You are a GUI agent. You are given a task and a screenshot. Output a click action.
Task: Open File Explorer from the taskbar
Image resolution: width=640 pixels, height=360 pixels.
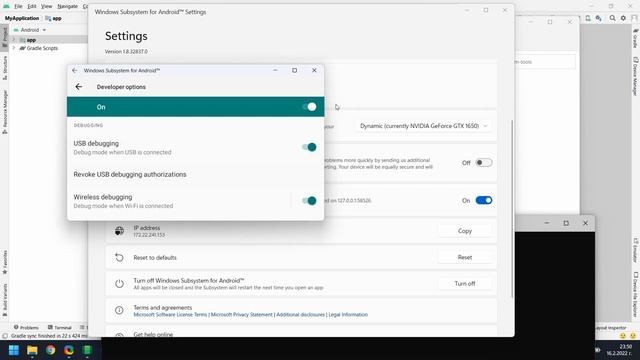(32, 350)
